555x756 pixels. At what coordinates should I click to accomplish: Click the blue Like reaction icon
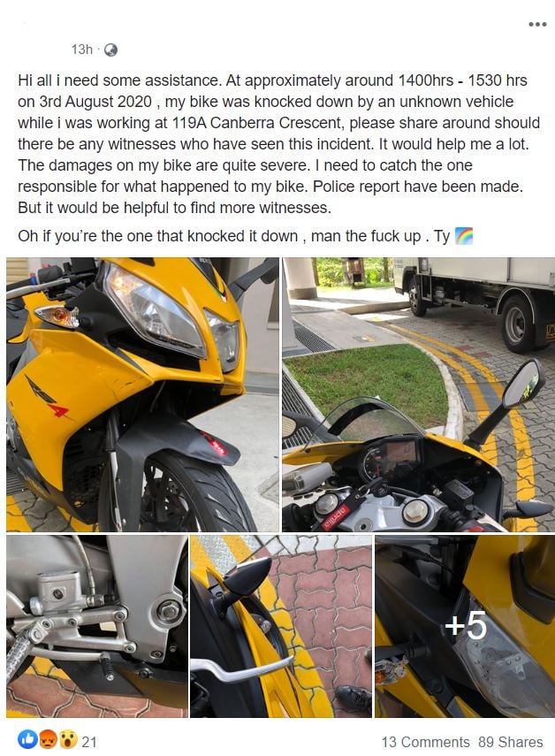pos(27,739)
